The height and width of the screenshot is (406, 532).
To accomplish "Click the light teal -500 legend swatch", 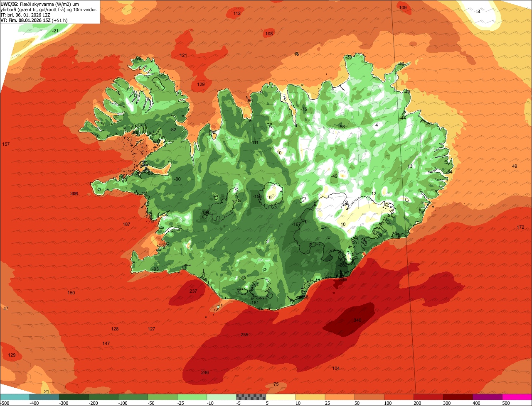I will [x=15, y=397].
